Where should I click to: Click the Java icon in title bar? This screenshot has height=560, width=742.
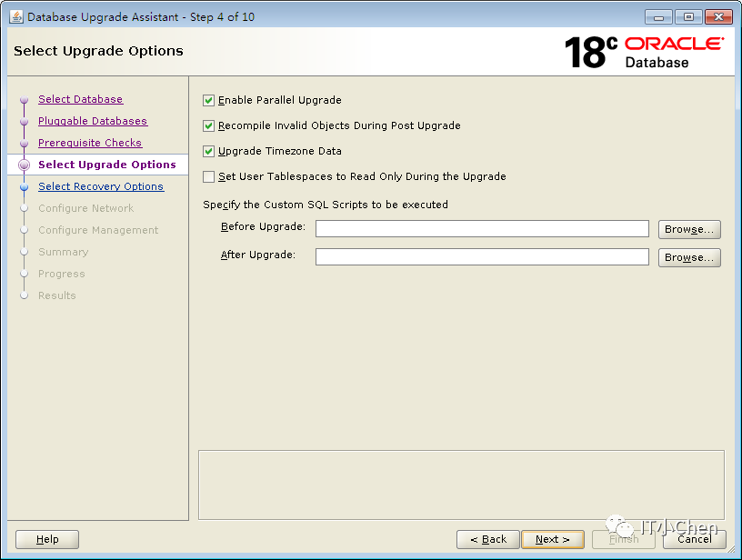point(16,17)
